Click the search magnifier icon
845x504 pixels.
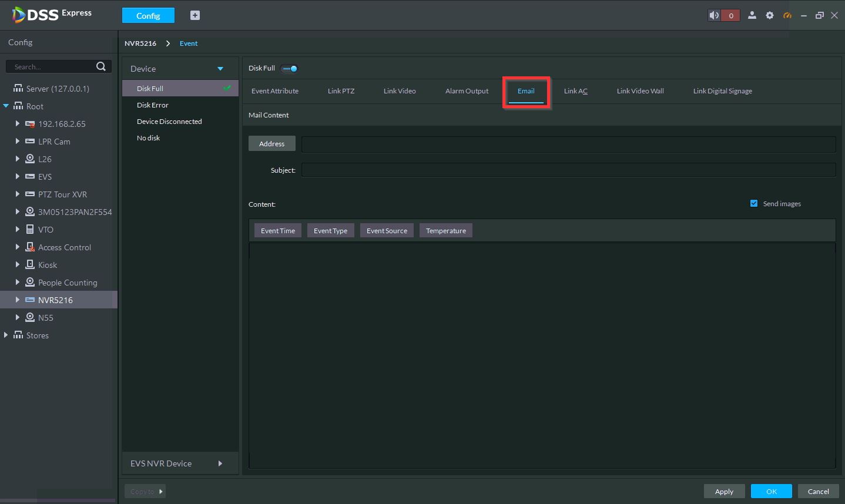tap(101, 66)
